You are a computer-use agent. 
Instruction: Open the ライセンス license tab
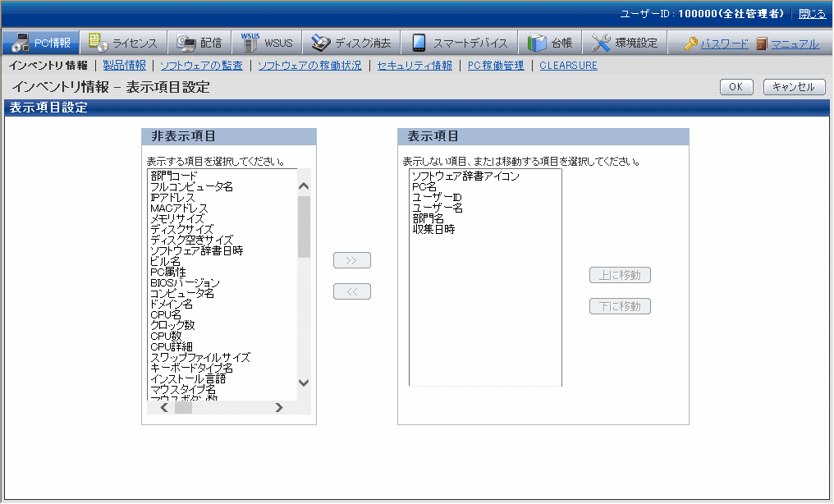125,44
